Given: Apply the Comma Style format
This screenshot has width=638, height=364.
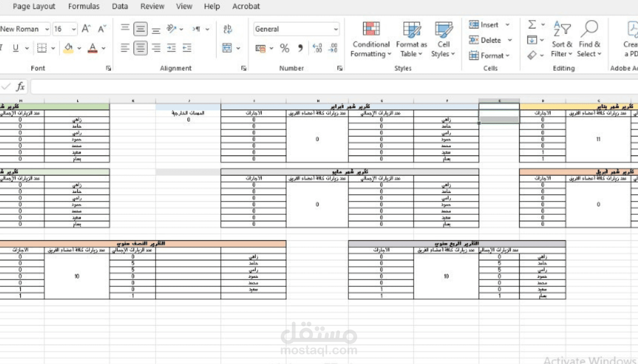Looking at the screenshot, I should pos(300,48).
